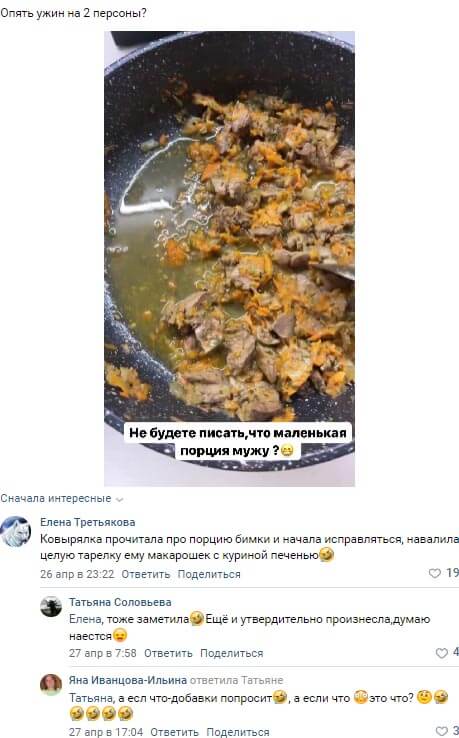The image size is (459, 738).
Task: Expand the 'Сначала интересные' sort dropdown
Action: [x=61, y=498]
